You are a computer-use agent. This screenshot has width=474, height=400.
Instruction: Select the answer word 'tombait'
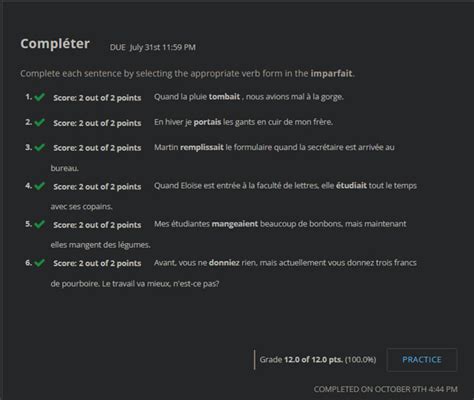[x=224, y=97]
